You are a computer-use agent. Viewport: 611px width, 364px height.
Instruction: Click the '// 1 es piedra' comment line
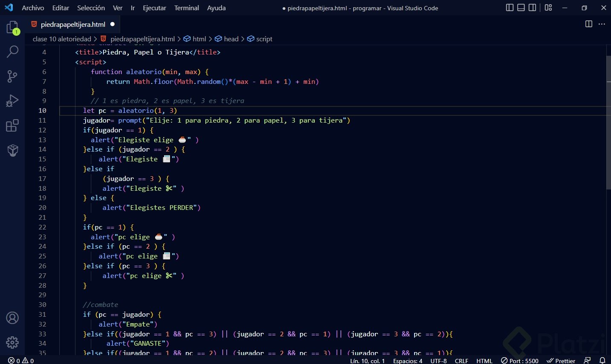pos(167,101)
